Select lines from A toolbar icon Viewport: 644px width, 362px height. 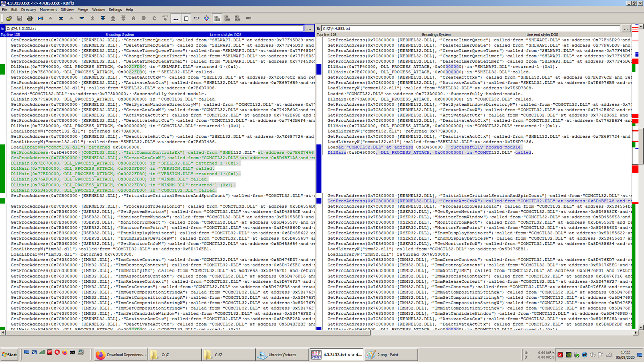tap(134, 18)
